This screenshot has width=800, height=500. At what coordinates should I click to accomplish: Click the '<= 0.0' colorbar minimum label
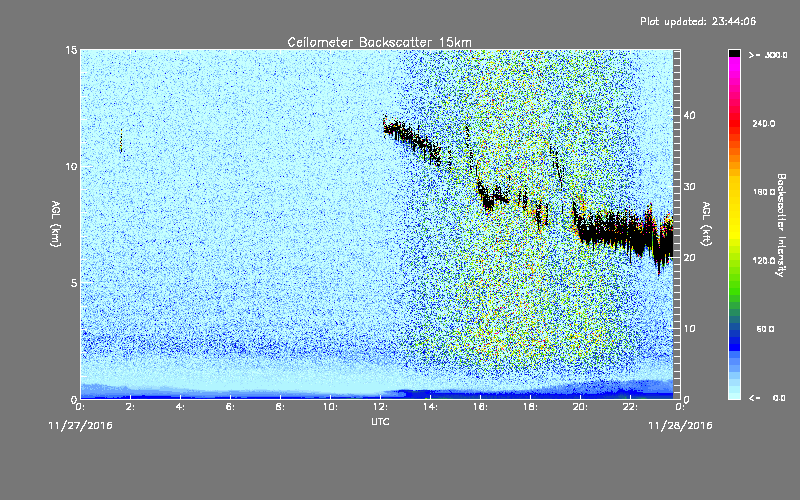point(768,398)
